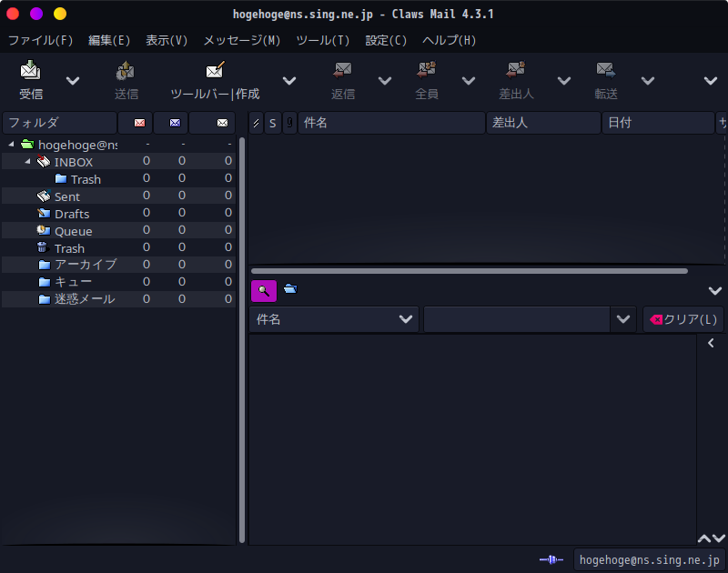This screenshot has width=728, height=573.
Task: Open the dropdown arrow next to 転送
Action: coord(648,81)
